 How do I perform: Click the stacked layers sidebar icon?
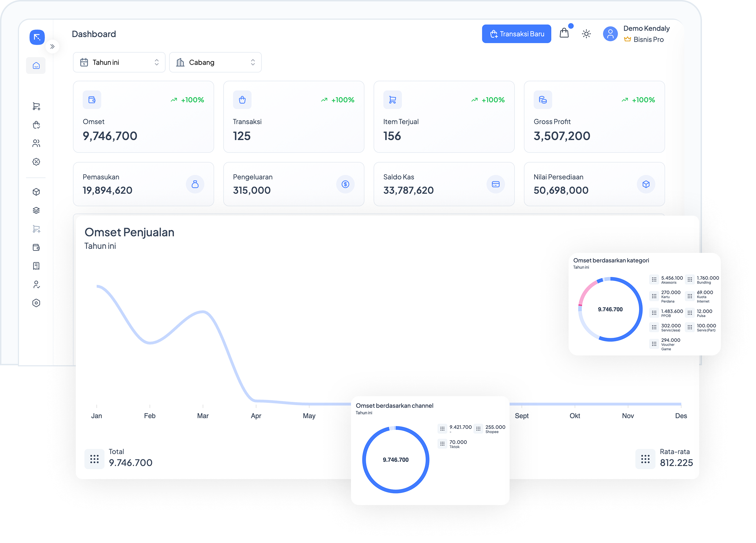(x=36, y=210)
